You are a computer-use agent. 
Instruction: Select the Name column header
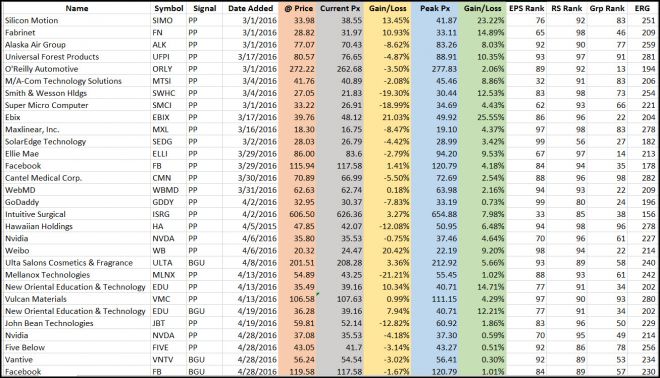click(77, 8)
